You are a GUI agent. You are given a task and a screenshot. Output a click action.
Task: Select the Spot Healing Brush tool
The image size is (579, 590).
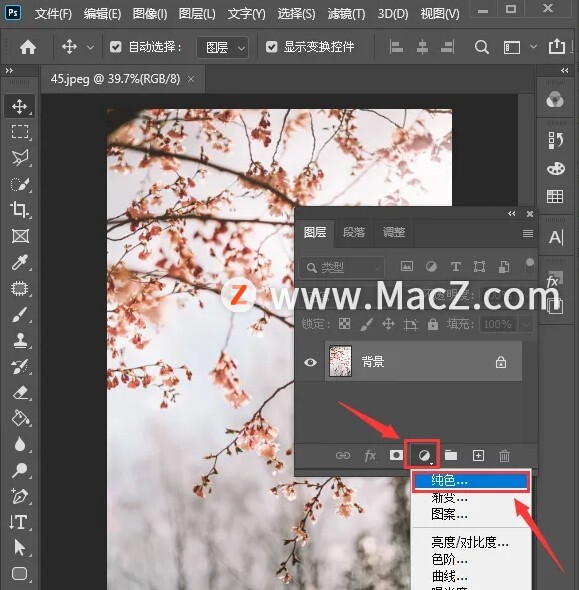[19, 289]
